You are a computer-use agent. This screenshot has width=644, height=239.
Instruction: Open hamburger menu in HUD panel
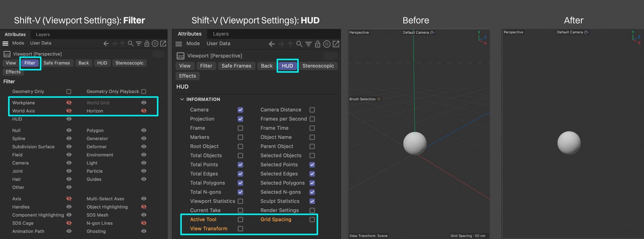tap(179, 44)
